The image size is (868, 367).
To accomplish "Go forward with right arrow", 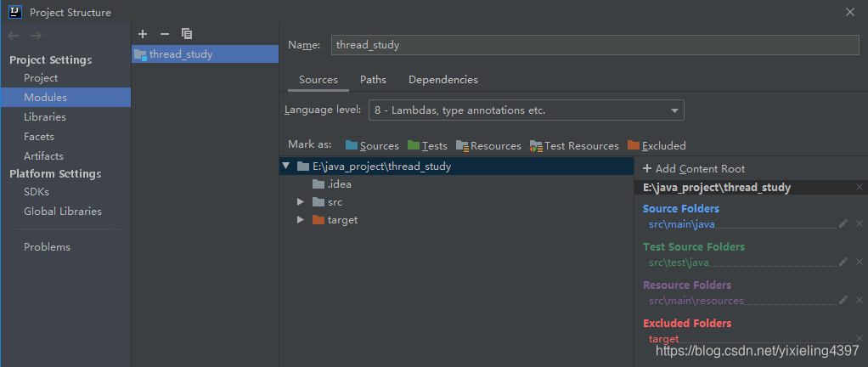I will coord(36,36).
